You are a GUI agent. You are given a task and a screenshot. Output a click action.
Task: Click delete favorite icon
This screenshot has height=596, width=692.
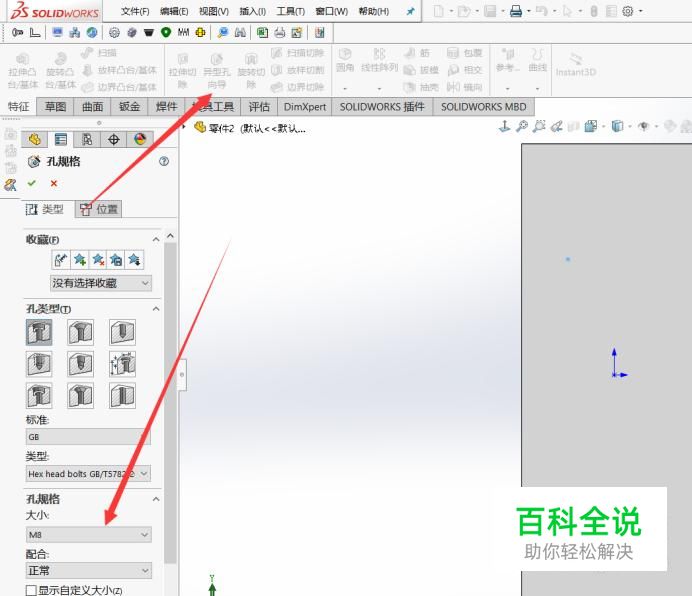(x=98, y=260)
